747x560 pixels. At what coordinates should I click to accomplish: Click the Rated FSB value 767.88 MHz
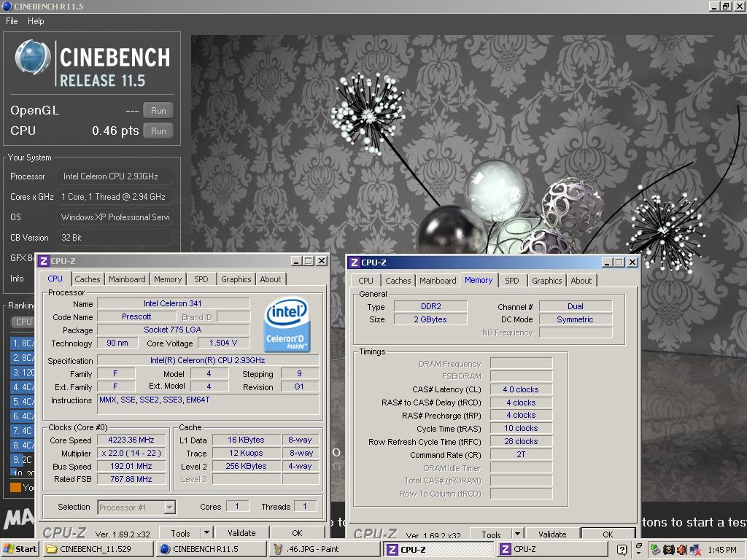point(131,479)
